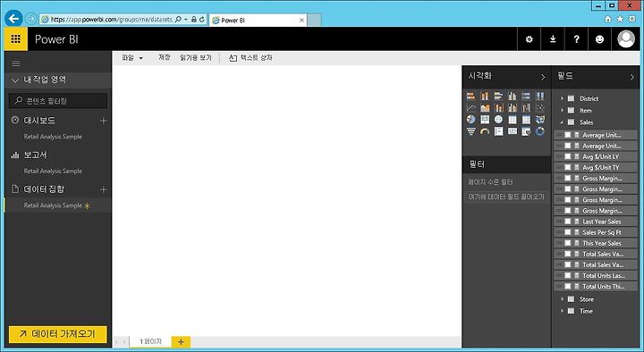Select the line and stacked column chart
This screenshot has height=352, width=644.
tap(498, 108)
